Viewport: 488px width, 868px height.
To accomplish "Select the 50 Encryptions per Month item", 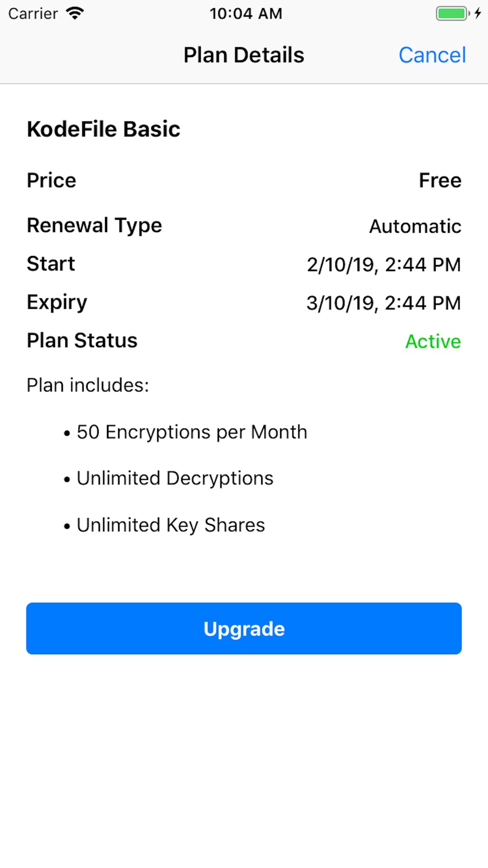I will click(191, 432).
